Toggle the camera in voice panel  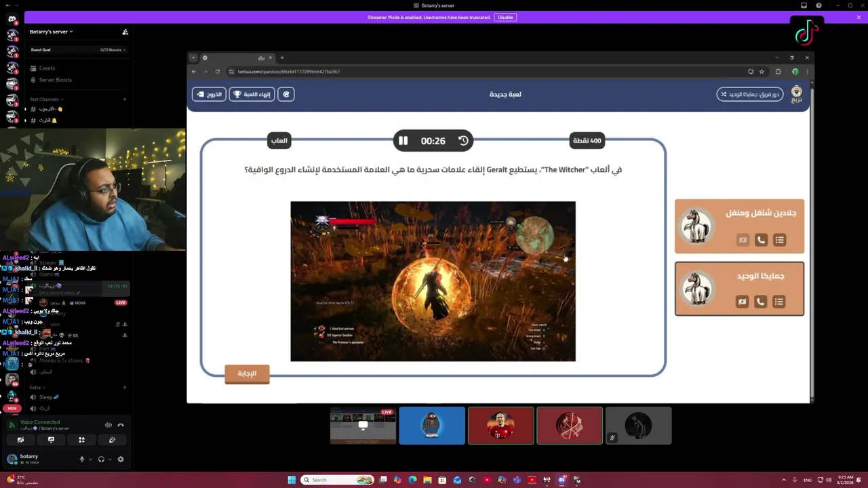(20, 440)
